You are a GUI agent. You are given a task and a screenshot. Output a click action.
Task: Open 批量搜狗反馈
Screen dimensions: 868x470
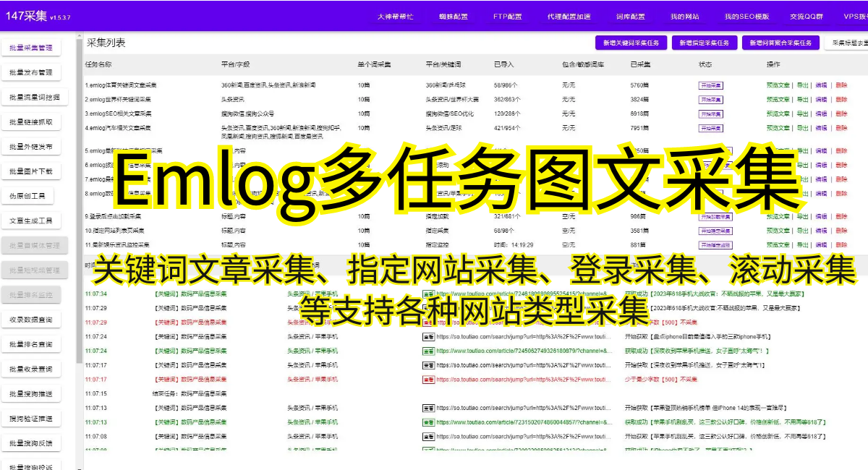tap(31, 443)
